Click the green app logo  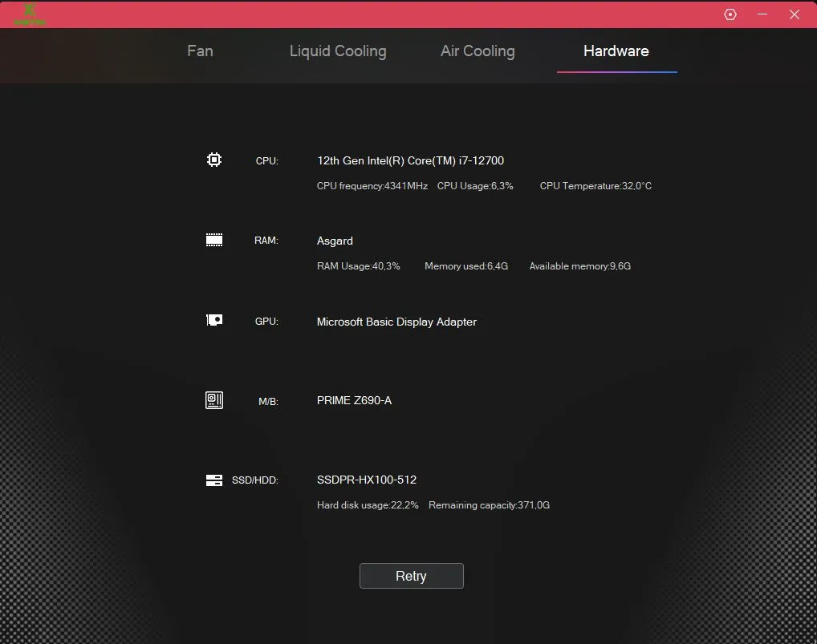click(x=30, y=14)
